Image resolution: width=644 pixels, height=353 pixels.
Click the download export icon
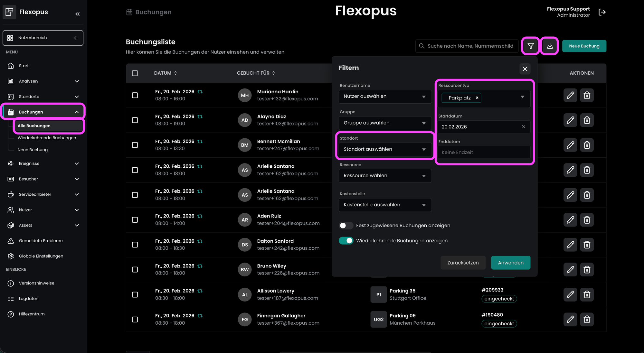tap(550, 46)
